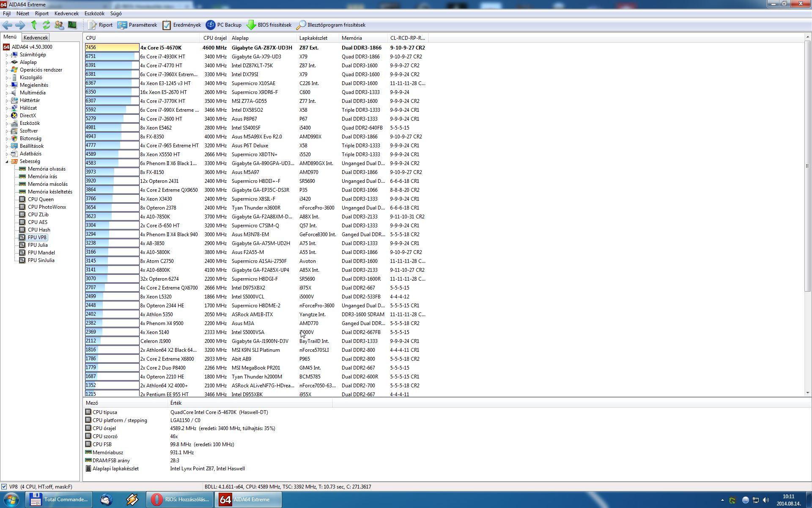Image resolution: width=812 pixels, height=508 pixels.
Task: Launch PC Backup from the toolbar
Action: coord(224,25)
